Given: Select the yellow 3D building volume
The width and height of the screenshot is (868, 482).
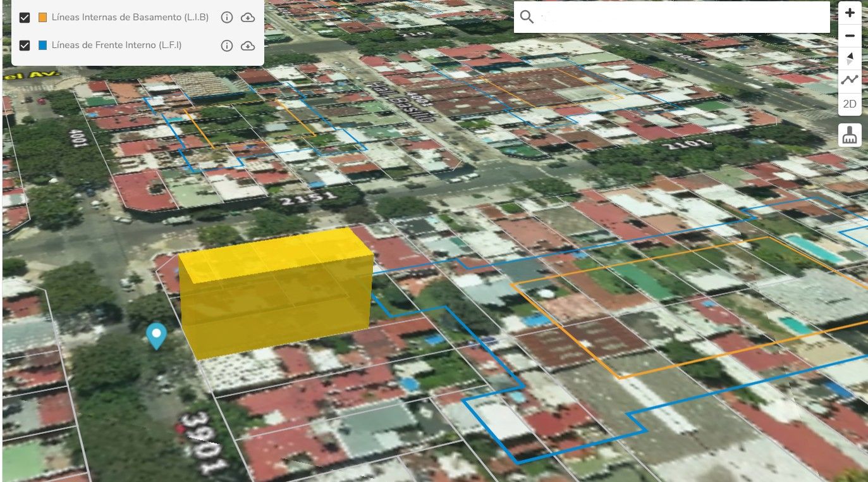Looking at the screenshot, I should (x=275, y=294).
